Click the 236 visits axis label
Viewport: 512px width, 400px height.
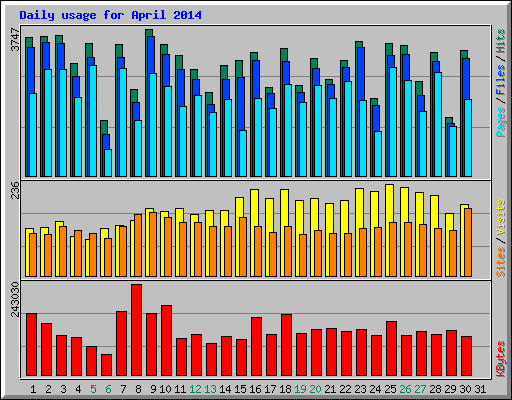point(15,190)
